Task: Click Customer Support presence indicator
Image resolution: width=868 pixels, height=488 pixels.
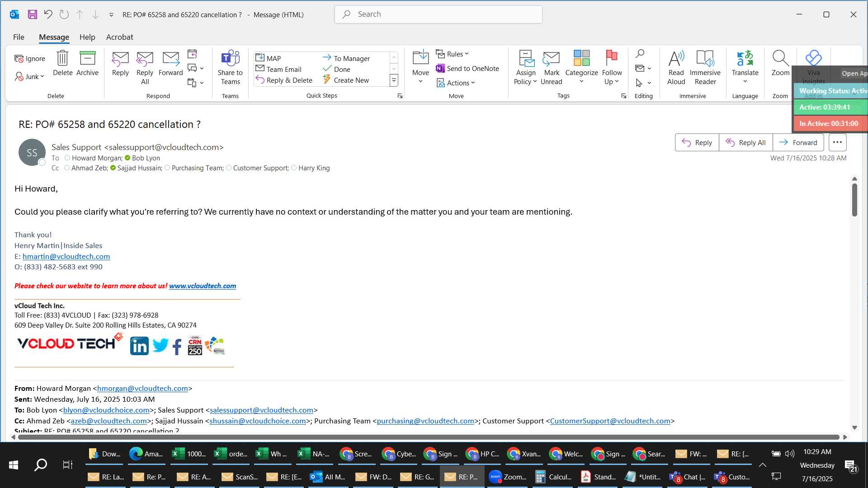Action: (229, 168)
